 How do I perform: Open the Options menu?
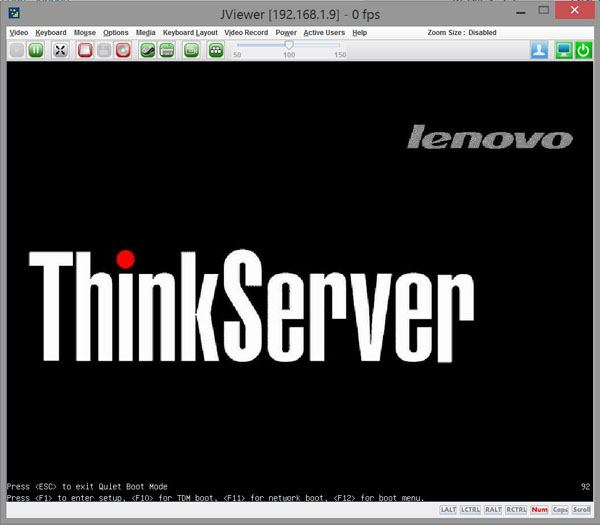(x=116, y=33)
